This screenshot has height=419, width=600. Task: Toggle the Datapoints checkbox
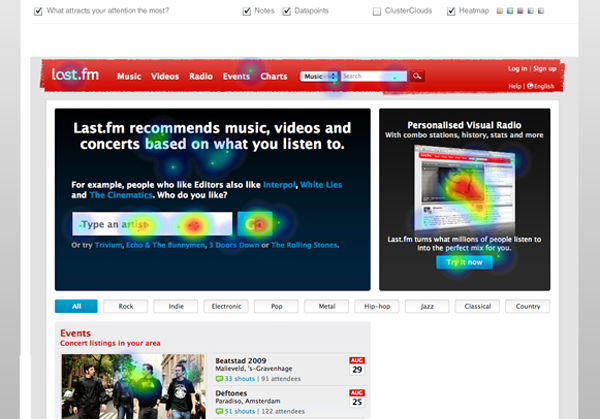tap(287, 11)
